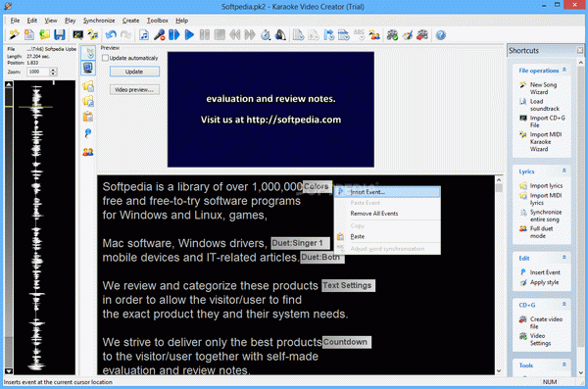
Task: Open the Create menu
Action: point(131,21)
